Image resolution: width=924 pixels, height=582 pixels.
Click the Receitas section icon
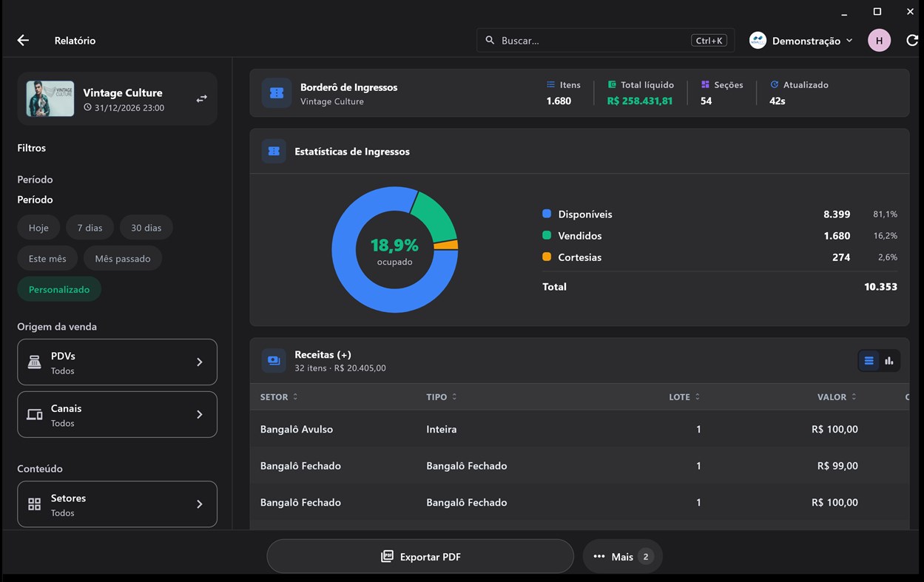(x=274, y=361)
